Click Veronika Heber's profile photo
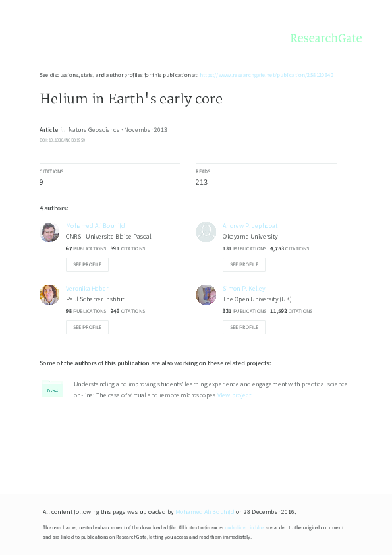The width and height of the screenshot is (392, 555). 49,295
